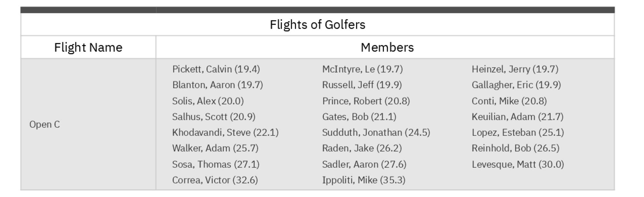The width and height of the screenshot is (644, 197).
Task: Click Prince, Robert (20.8) entry
Action: pyautogui.click(x=366, y=101)
